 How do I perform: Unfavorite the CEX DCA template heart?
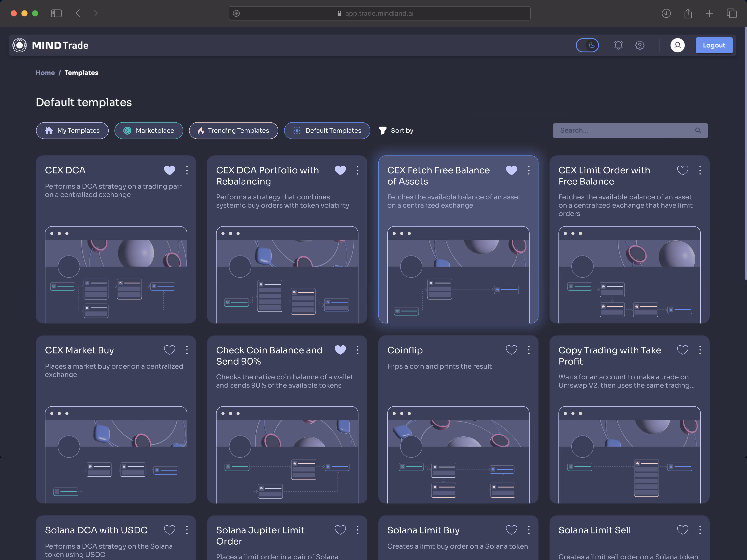[x=169, y=170]
